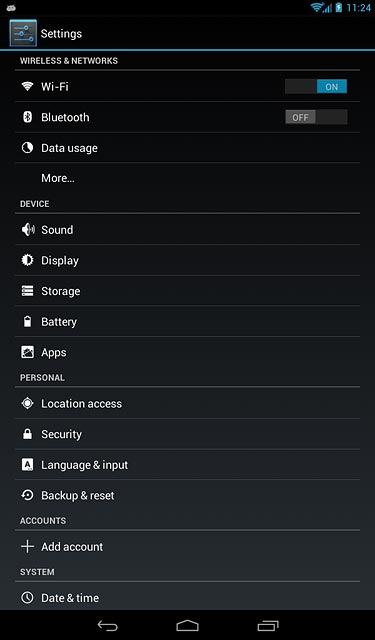Tap the Security padlock icon

[27, 434]
